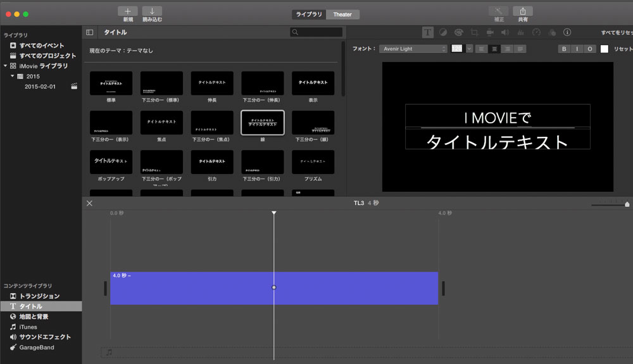
Task: Open the Avenir Light font dropdown
Action: (413, 49)
